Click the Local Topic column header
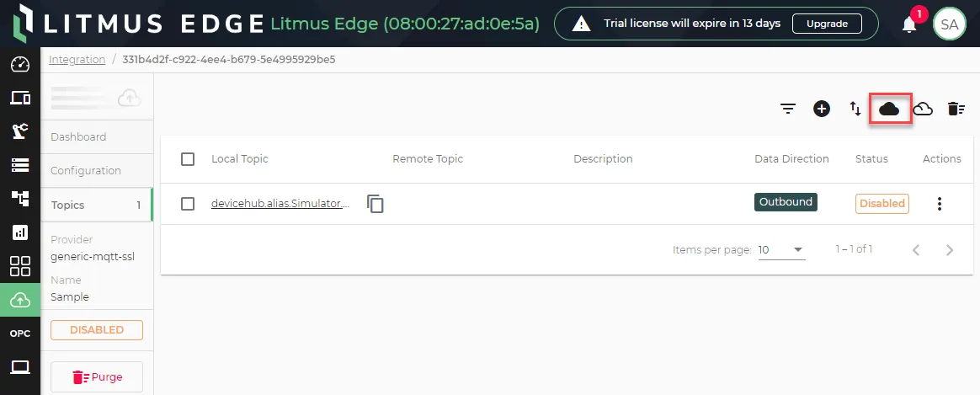The height and width of the screenshot is (395, 980). (x=239, y=158)
